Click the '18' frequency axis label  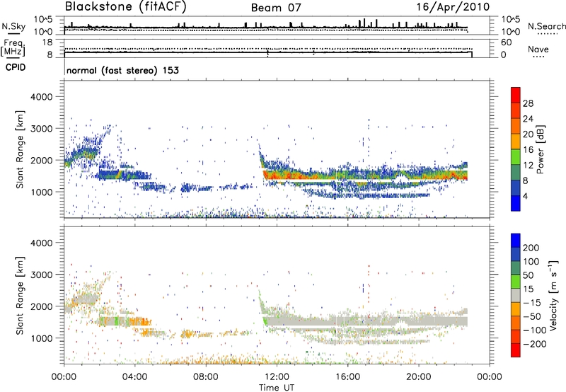(x=47, y=42)
